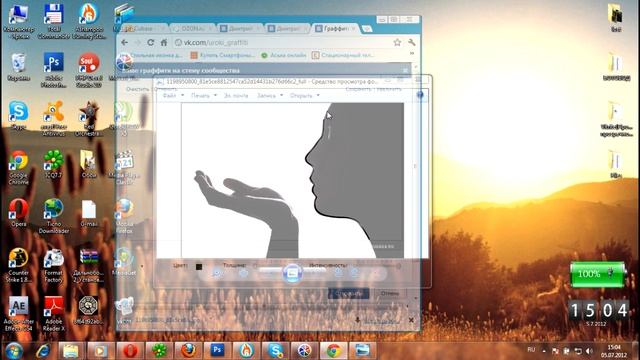
Task: Open Windows Media Player on taskbar
Action: pos(100,351)
